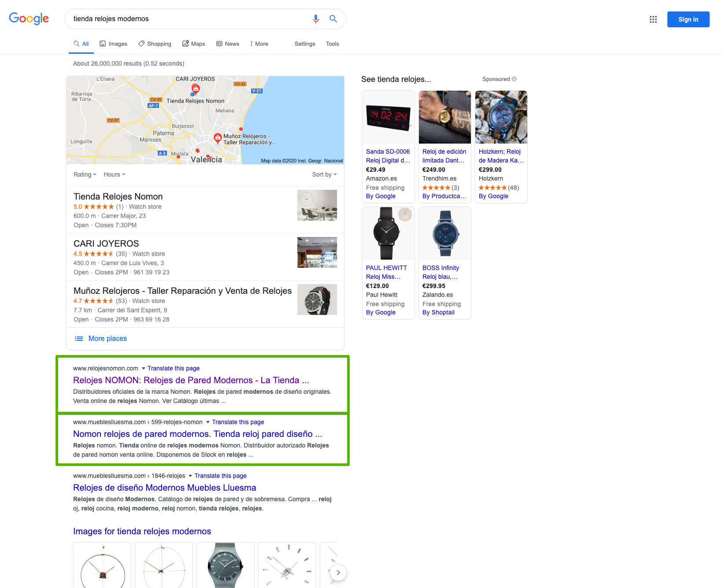Expand dropdown arrow next to relojesnomon.com
This screenshot has height=588, width=722.
(143, 369)
